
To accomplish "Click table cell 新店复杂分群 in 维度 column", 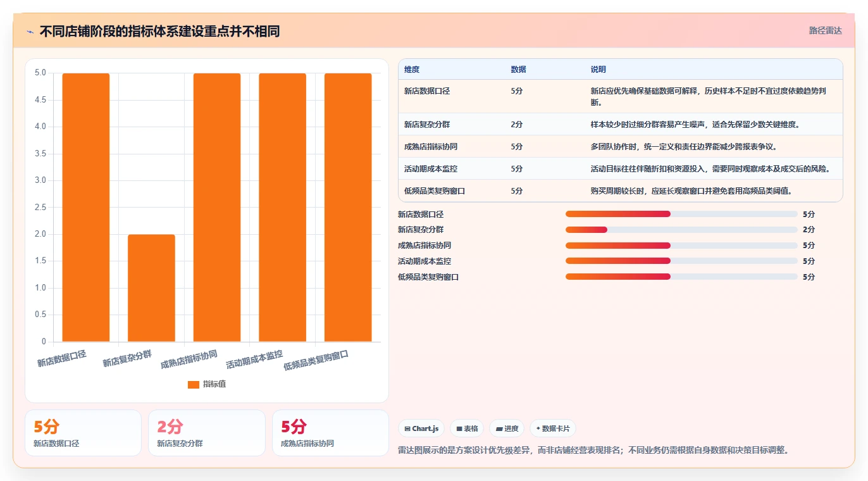I will pyautogui.click(x=427, y=125).
